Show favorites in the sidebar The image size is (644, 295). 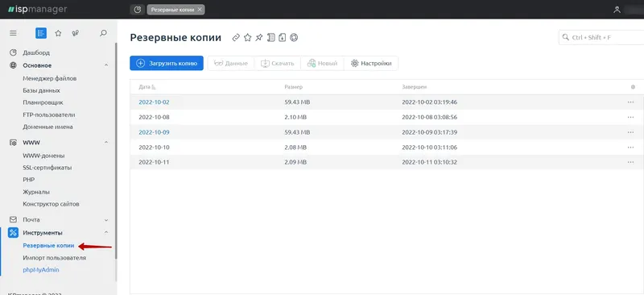point(58,33)
